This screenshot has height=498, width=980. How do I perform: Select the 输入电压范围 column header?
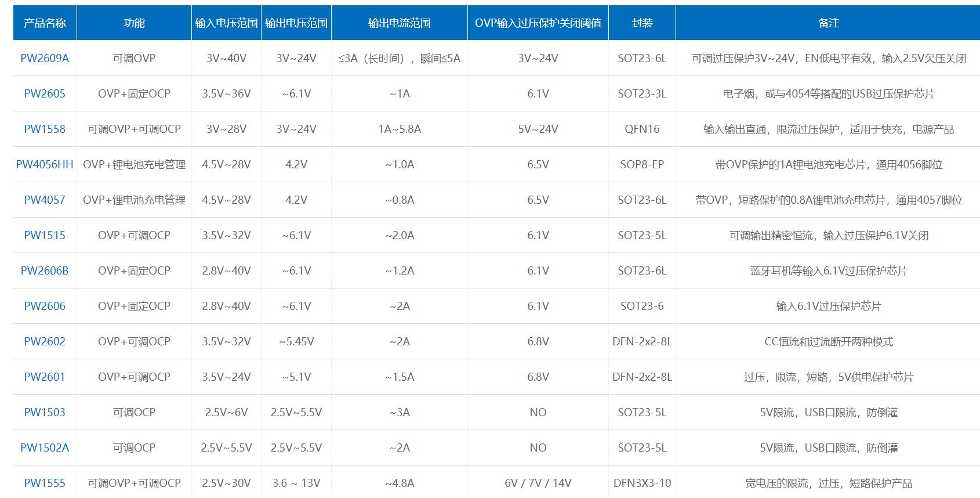click(226, 23)
